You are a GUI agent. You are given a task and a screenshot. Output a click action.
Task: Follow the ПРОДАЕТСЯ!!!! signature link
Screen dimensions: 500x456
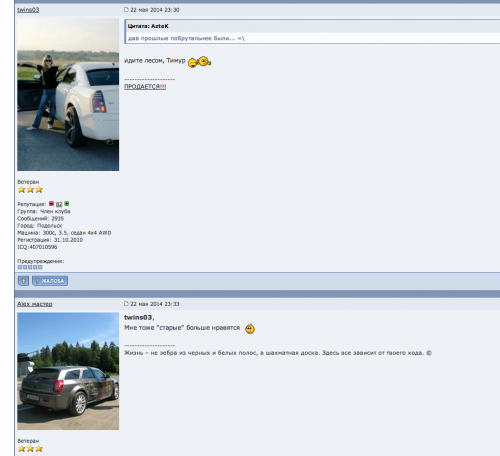pyautogui.click(x=145, y=87)
